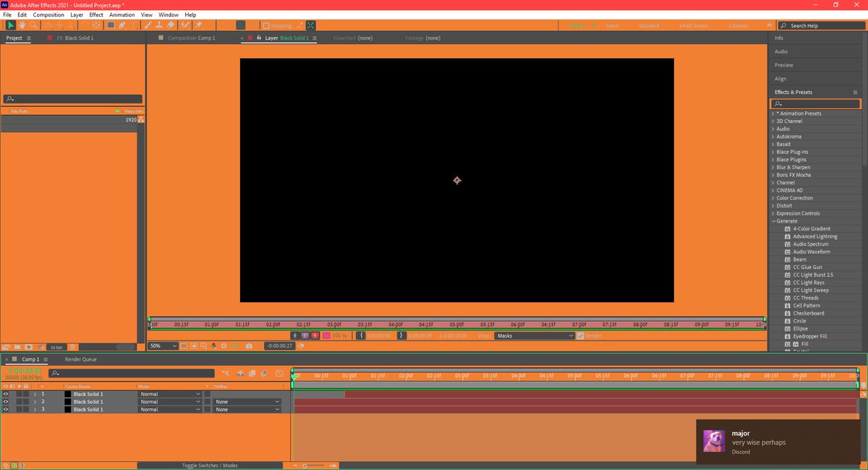Image resolution: width=868 pixels, height=470 pixels.
Task: Click the snapshot camera icon in the viewer
Action: click(x=249, y=346)
